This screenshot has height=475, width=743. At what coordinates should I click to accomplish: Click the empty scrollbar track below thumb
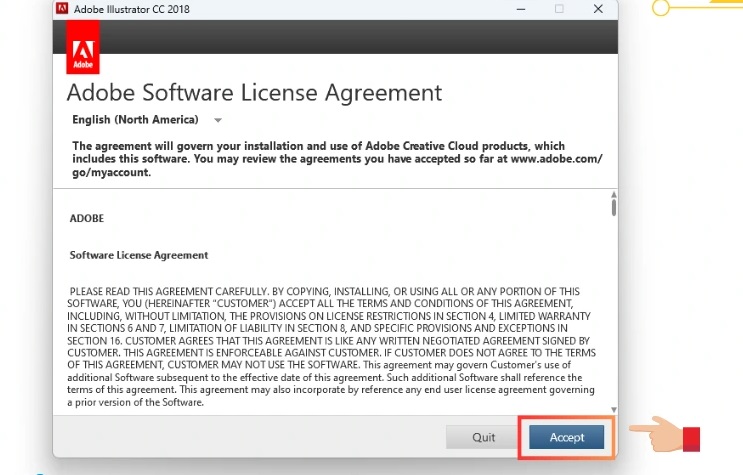coord(613,310)
